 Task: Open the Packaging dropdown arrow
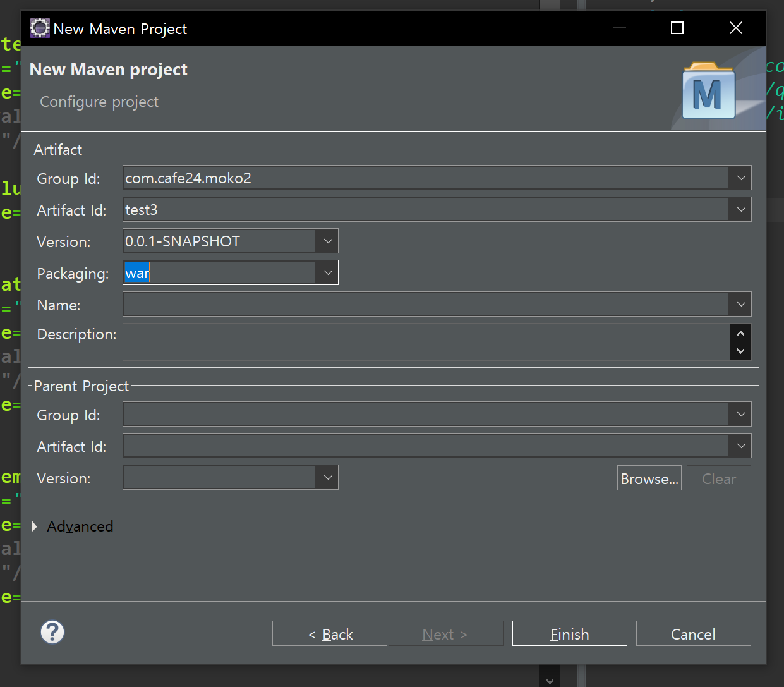(327, 273)
